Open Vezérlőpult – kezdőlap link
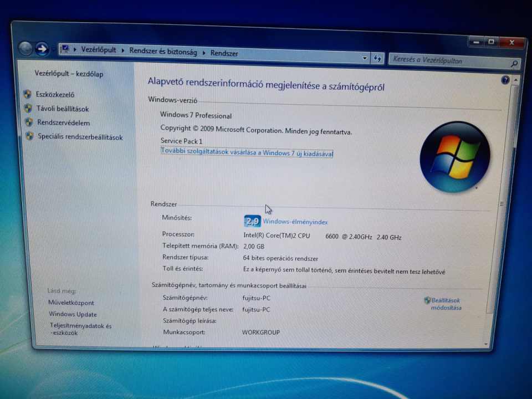This screenshot has height=399, width=532. (x=69, y=74)
